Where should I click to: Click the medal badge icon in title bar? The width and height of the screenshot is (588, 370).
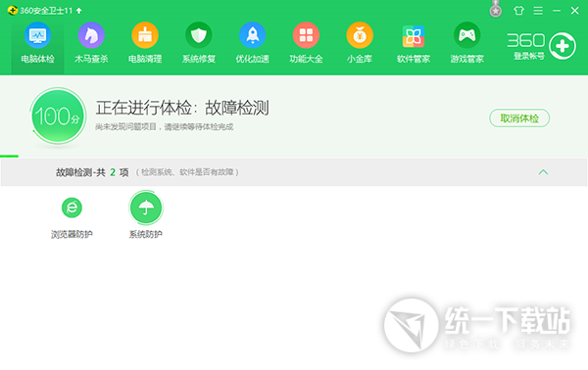click(x=496, y=10)
